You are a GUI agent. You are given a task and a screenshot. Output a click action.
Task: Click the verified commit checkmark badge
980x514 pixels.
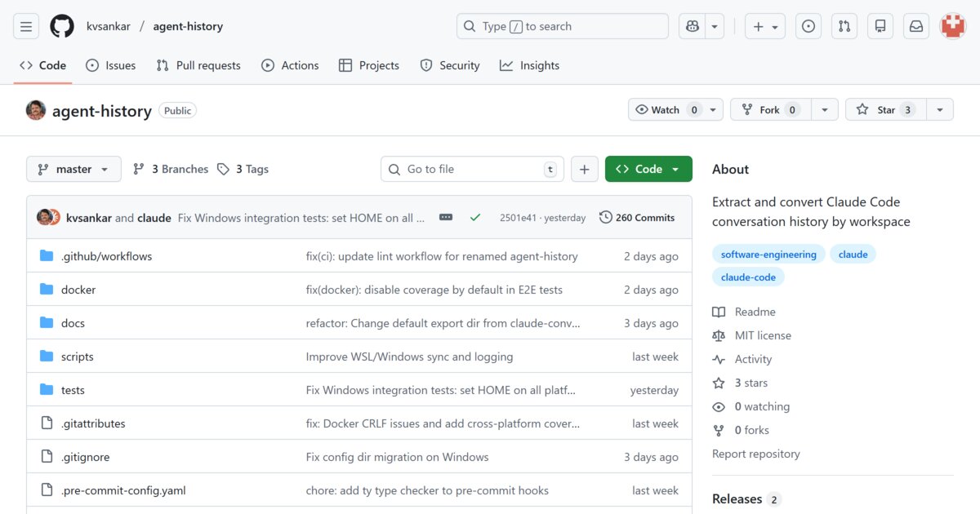[474, 217]
